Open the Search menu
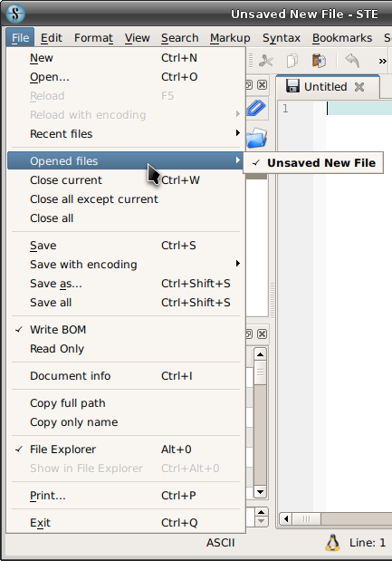 click(x=179, y=37)
